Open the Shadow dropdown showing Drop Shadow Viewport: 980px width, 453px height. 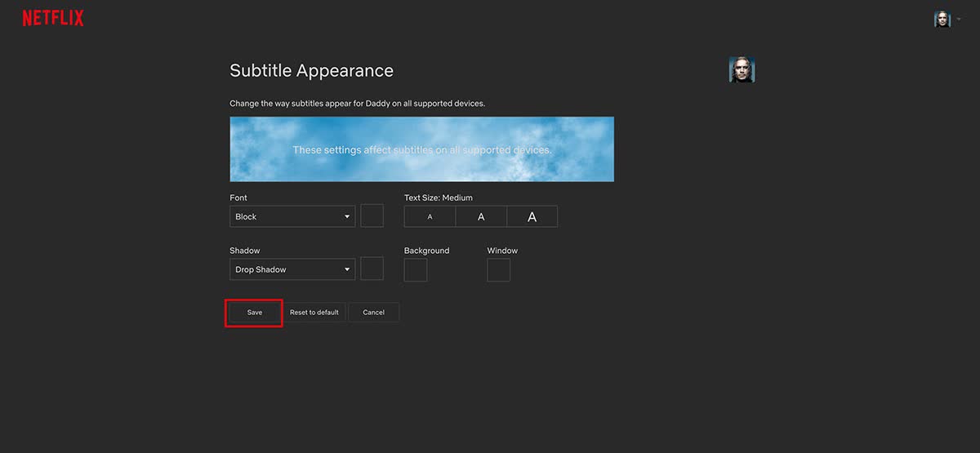(292, 269)
